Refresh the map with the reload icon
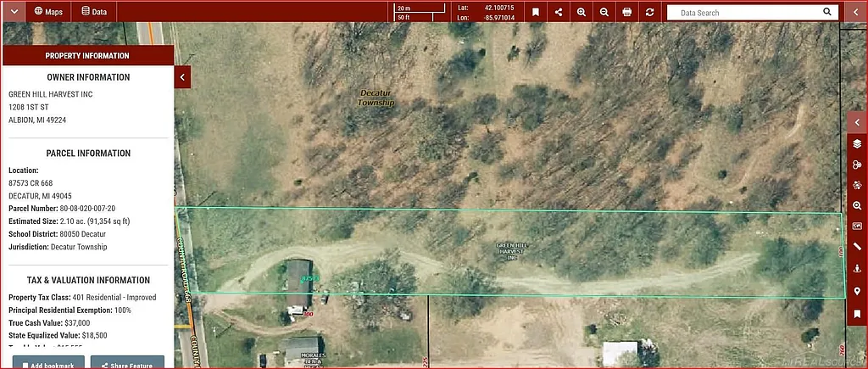868x369 pixels. coord(650,12)
